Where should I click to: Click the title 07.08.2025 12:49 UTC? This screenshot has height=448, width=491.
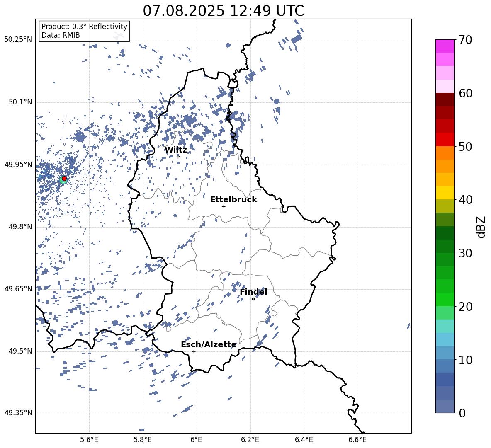[x=223, y=11]
